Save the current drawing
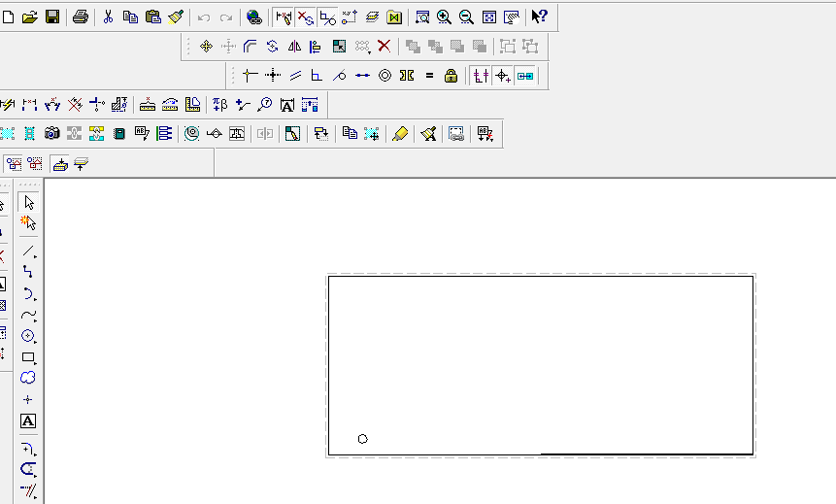Screen dimensions: 836x504 click(x=52, y=17)
